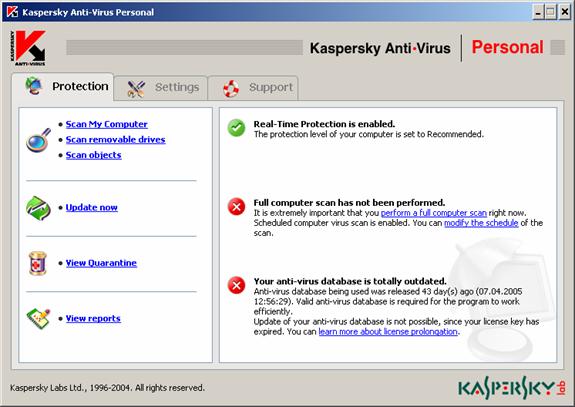This screenshot has width=575, height=407.
Task: Maximize the Kaspersky window
Action: click(x=551, y=12)
